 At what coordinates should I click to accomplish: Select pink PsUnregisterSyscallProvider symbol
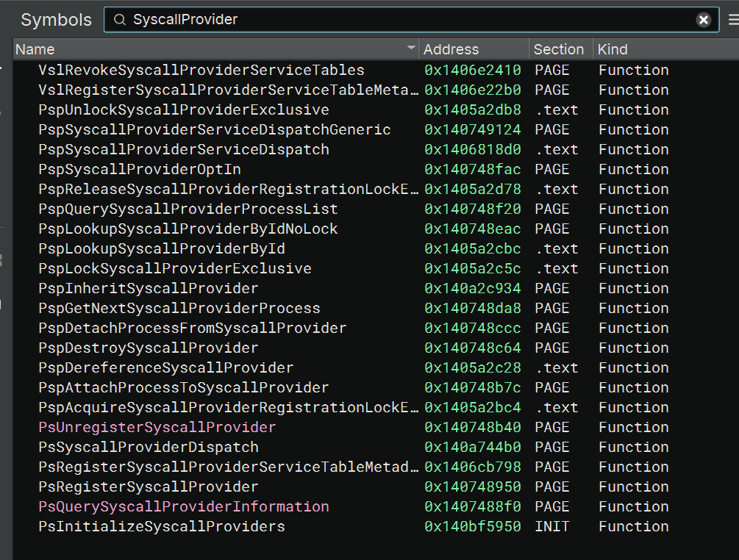[x=157, y=427]
